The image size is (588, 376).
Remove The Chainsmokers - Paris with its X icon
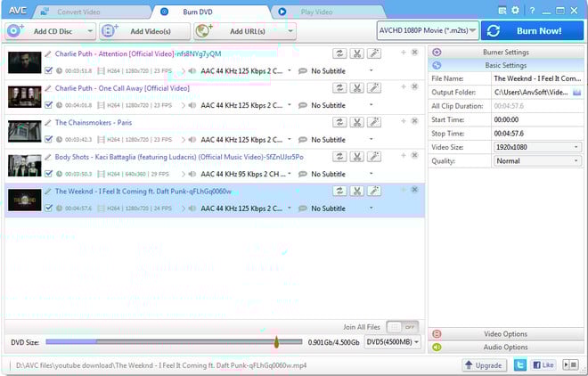click(415, 120)
